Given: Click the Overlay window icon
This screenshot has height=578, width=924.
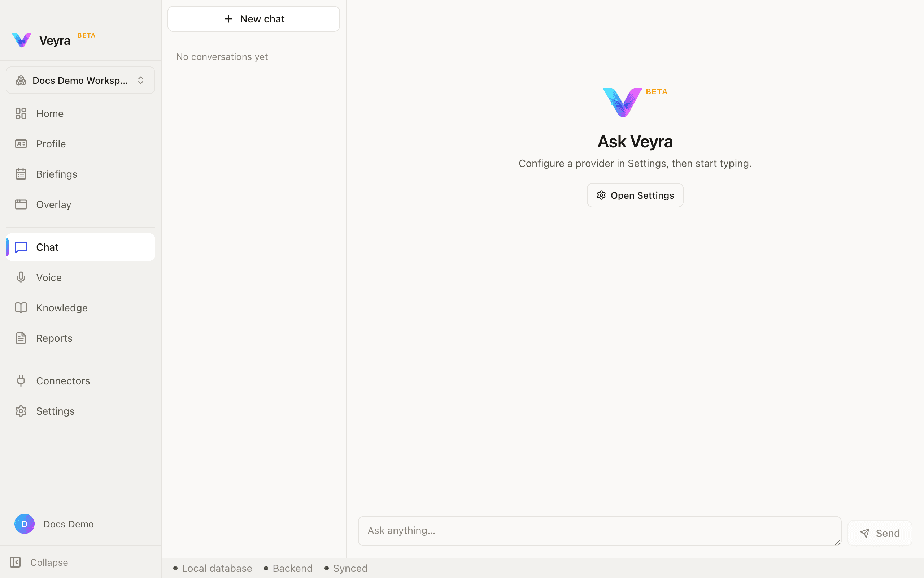Looking at the screenshot, I should 21,204.
